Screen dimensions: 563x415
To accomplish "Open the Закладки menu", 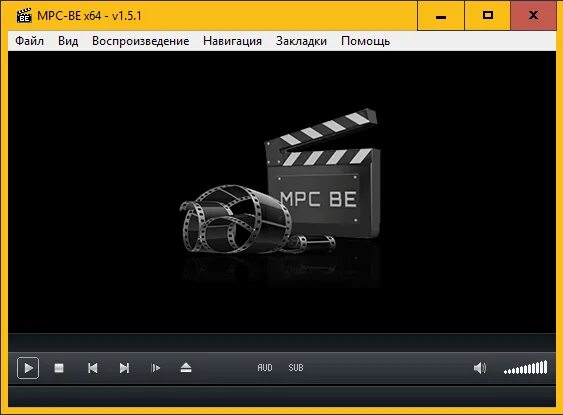I will pyautogui.click(x=301, y=41).
